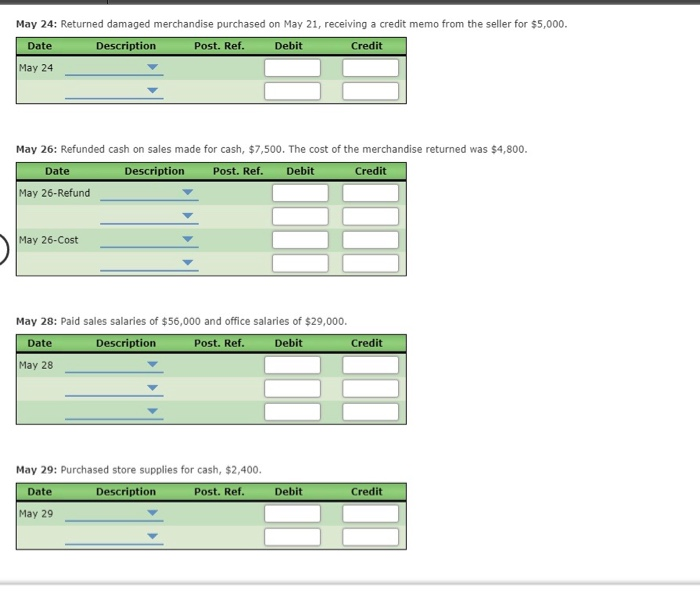Screen dimensions: 700x598
Task: Click the May 29 store supplies instruction text
Action: click(139, 470)
